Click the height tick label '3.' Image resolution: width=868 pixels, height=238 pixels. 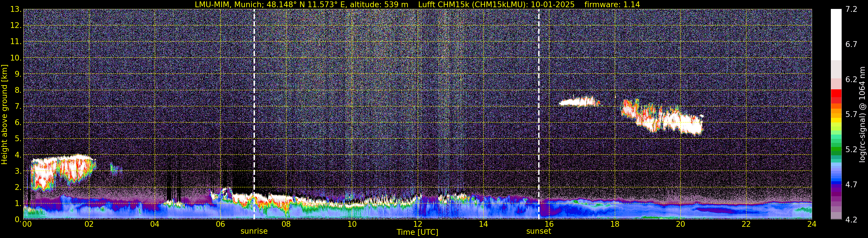click(18, 171)
